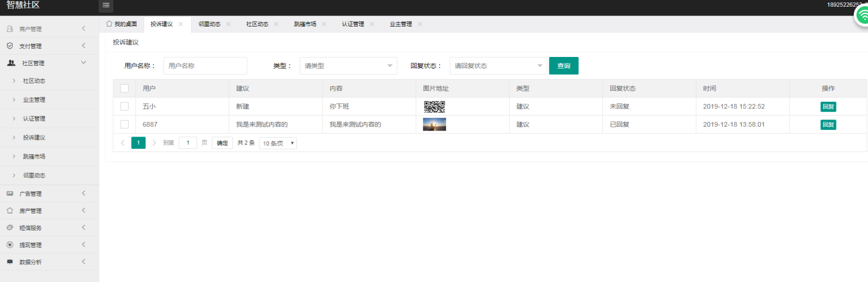Check the select-all checkbox in table header
Screen dimensions: 868x282
coord(124,88)
